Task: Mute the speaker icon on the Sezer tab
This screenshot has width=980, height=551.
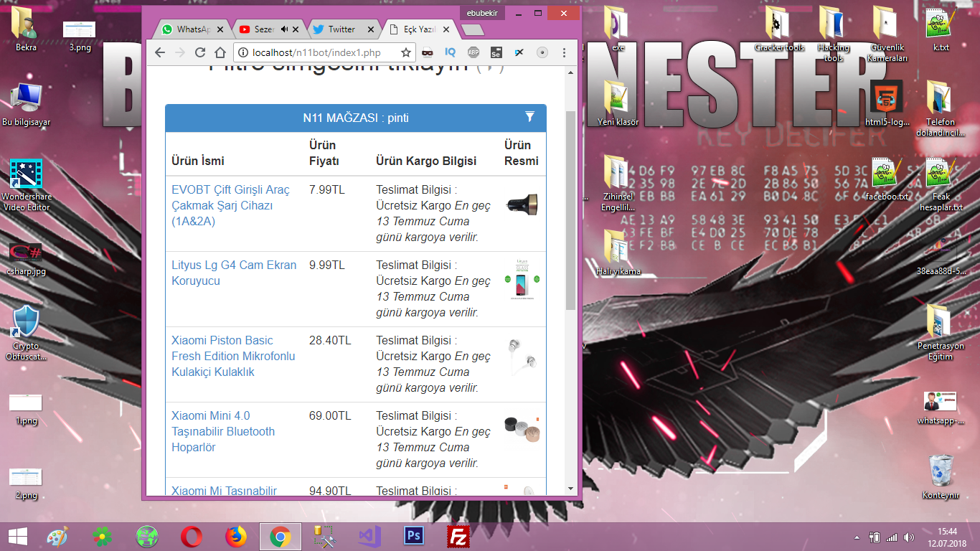Action: [x=285, y=29]
